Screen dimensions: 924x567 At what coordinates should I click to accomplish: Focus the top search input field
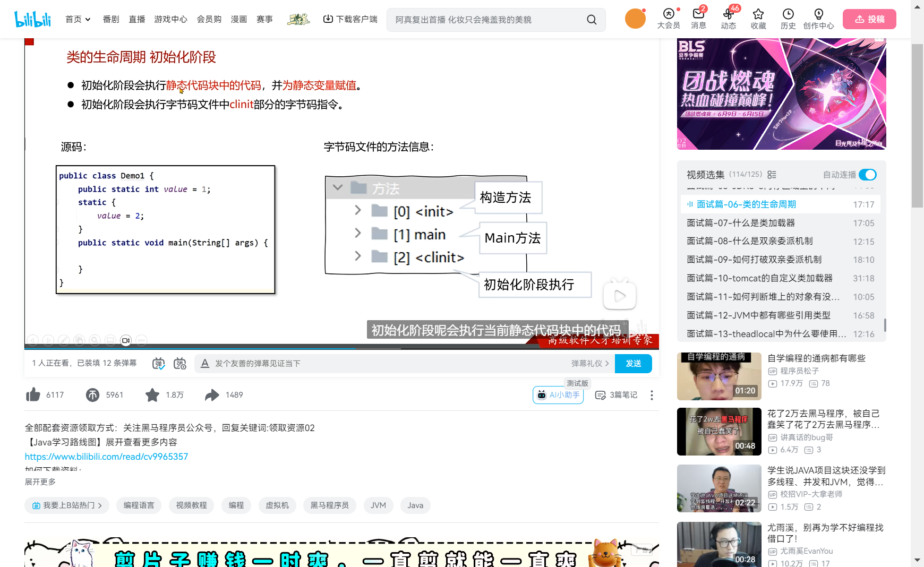(x=486, y=20)
